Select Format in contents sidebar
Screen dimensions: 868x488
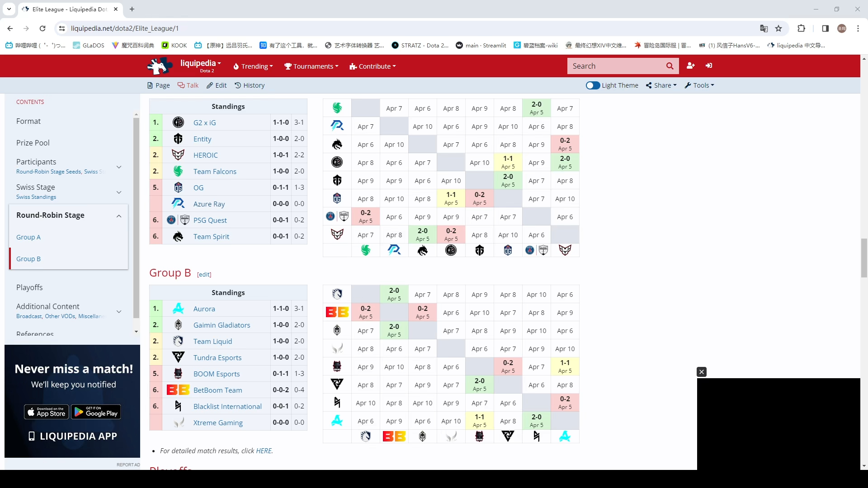tap(28, 121)
